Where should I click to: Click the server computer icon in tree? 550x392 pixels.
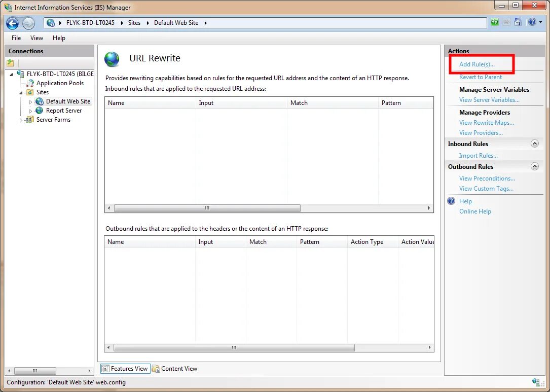click(20, 74)
